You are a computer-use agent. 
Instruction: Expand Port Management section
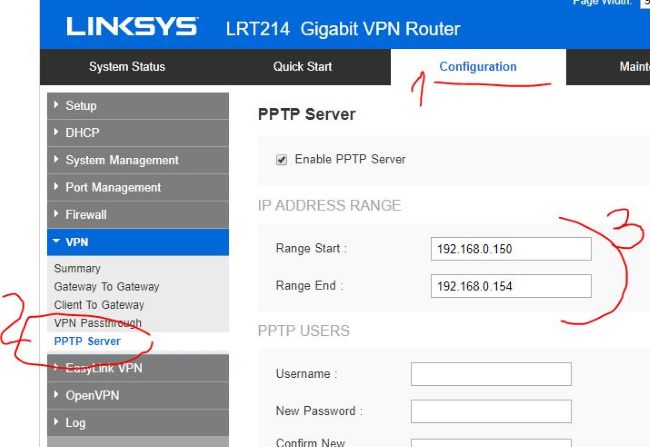pyautogui.click(x=113, y=187)
